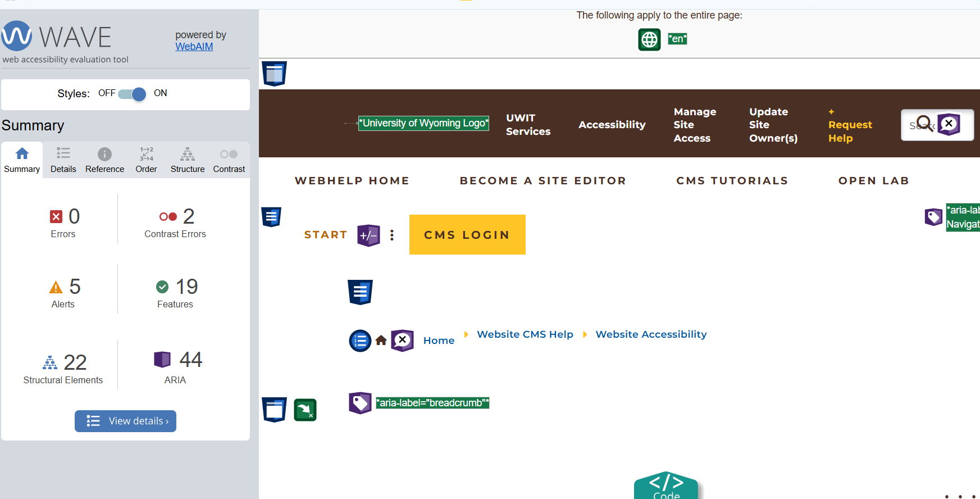Screen dimensions: 980x499
Task: Click the green skip-link target icon
Action: point(305,410)
